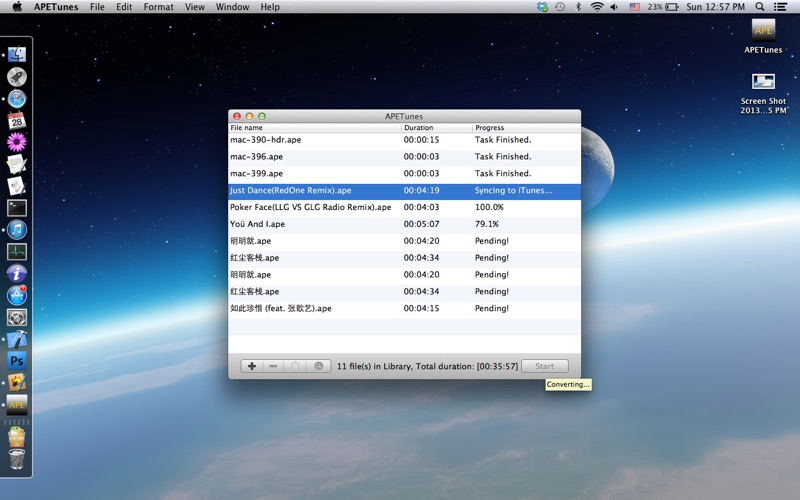The height and width of the screenshot is (500, 800).
Task: Sort by the File name column header
Action: click(x=315, y=128)
